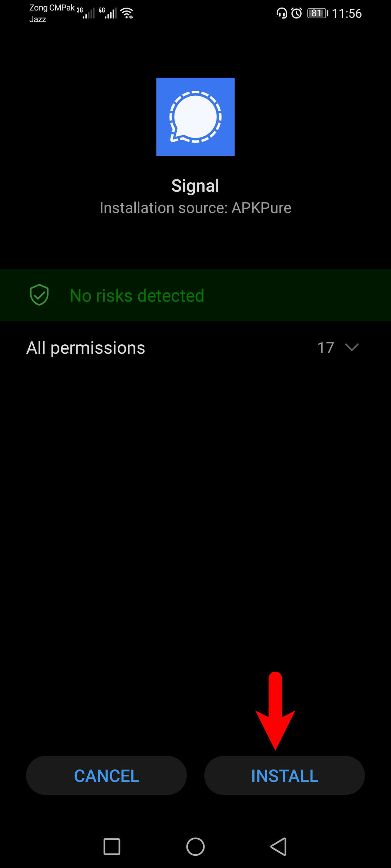The height and width of the screenshot is (868, 391).
Task: Tap the green shield security icon
Action: click(39, 295)
